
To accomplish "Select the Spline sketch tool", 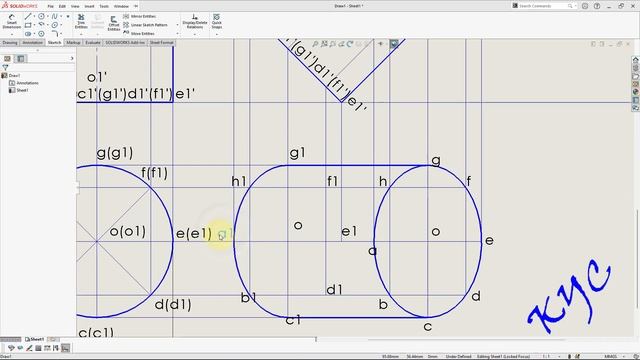I will [54, 17].
